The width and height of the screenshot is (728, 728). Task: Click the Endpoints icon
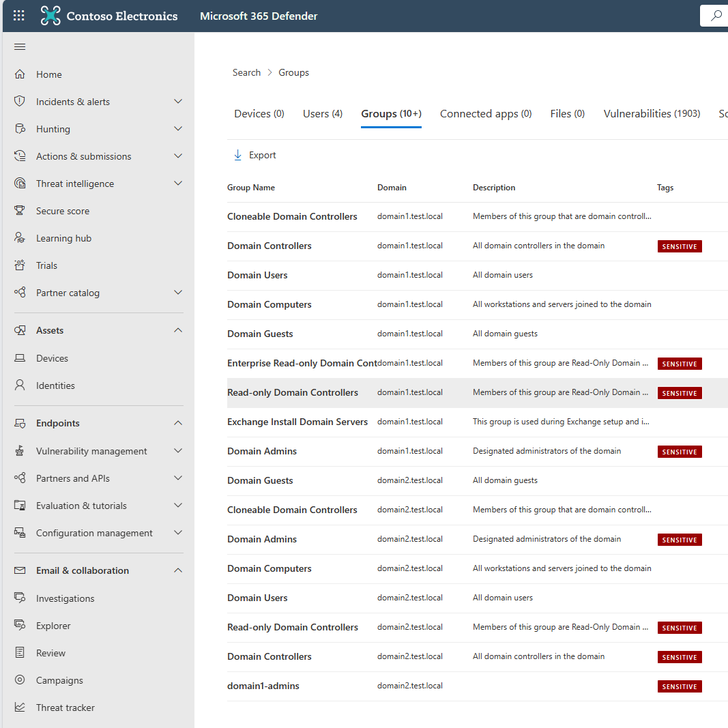click(20, 423)
